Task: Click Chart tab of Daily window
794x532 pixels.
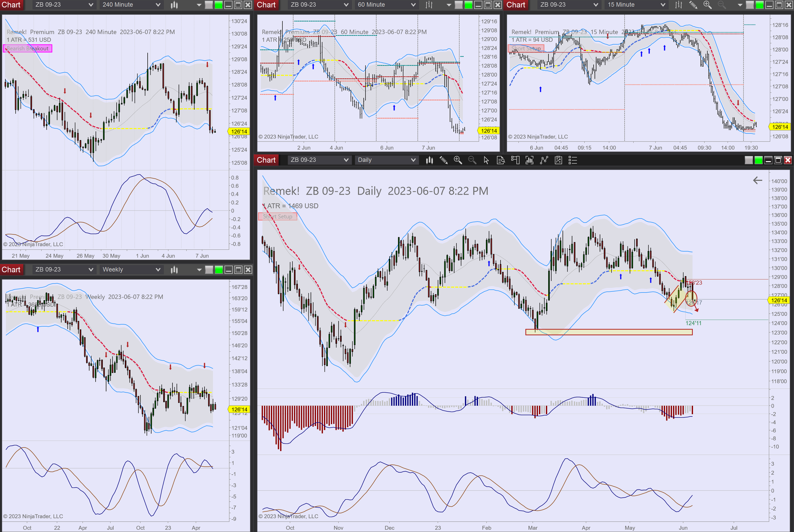Action: click(x=266, y=160)
